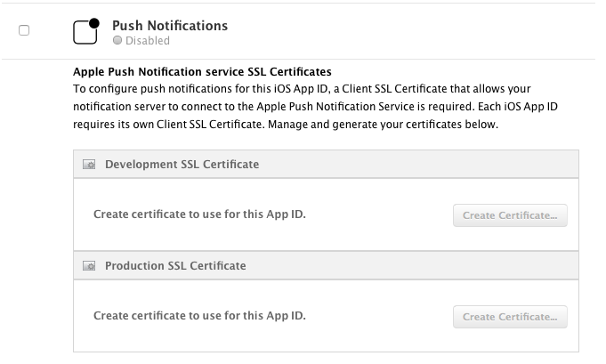Collapse the Production SSL Certificate header
The height and width of the screenshot is (364, 606).
tap(327, 266)
